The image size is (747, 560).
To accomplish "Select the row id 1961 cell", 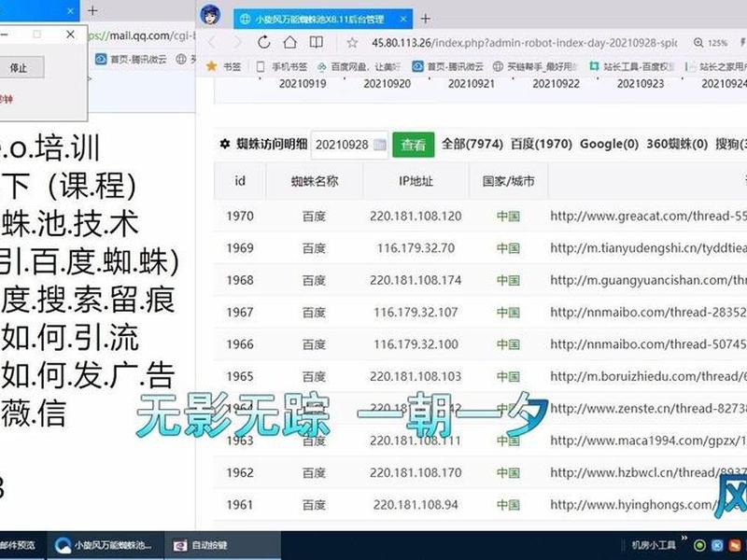I will tap(240, 505).
